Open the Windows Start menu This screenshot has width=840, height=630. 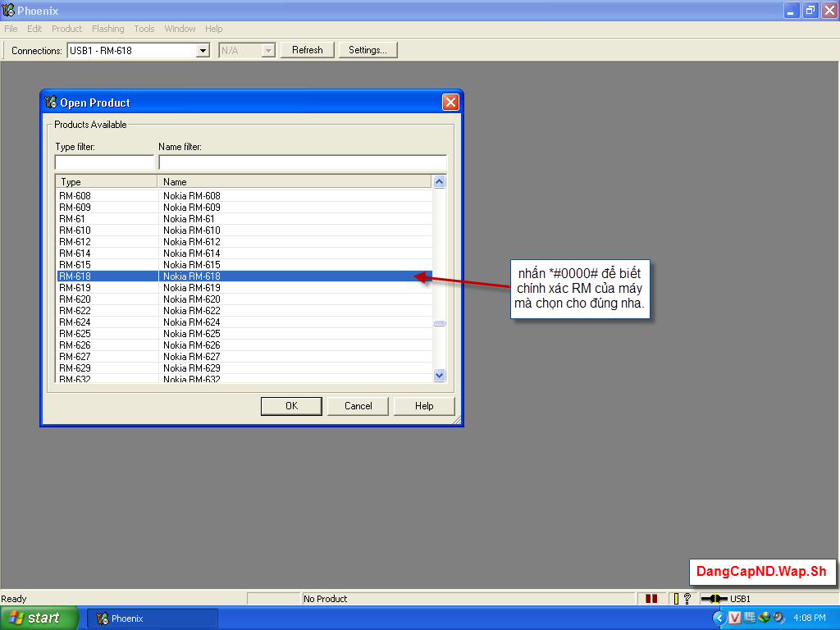pos(39,619)
